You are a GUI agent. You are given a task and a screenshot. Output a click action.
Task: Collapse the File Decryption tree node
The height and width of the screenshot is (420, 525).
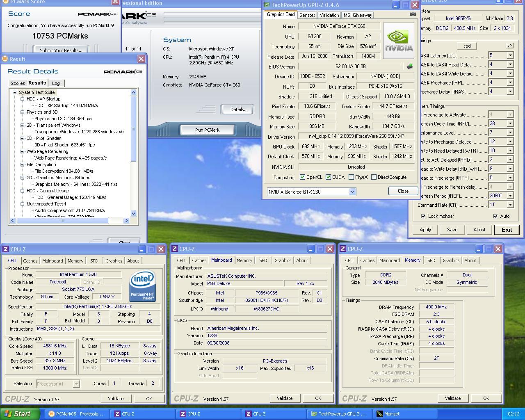click(23, 164)
